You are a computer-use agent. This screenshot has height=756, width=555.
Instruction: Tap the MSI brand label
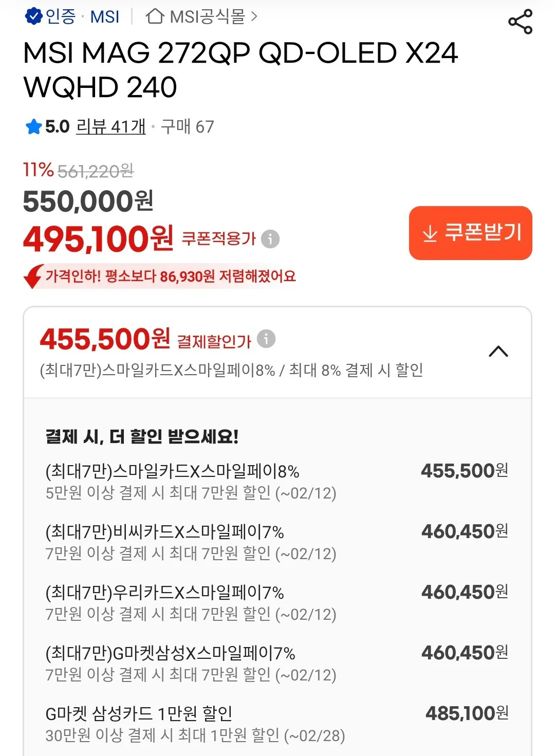[x=105, y=17]
